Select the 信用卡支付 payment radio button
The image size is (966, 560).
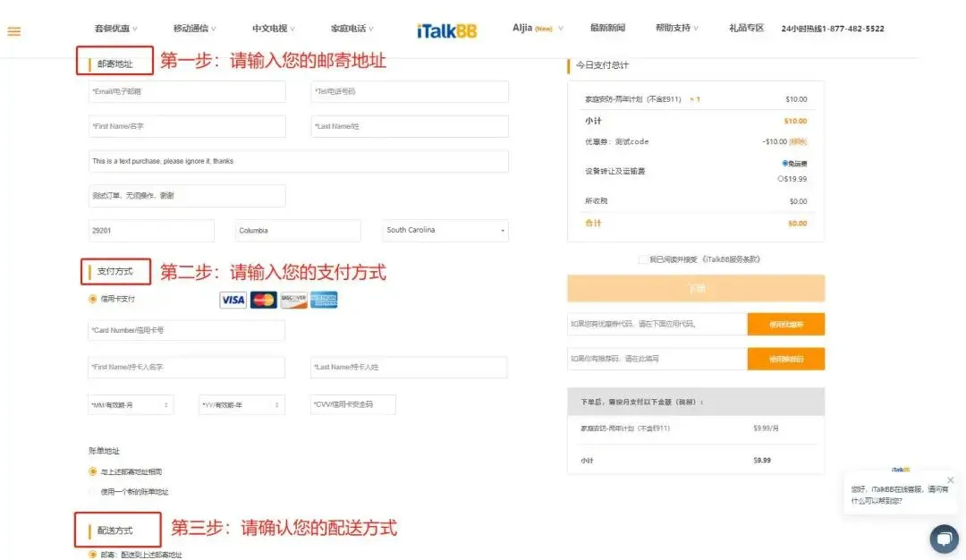[93, 299]
